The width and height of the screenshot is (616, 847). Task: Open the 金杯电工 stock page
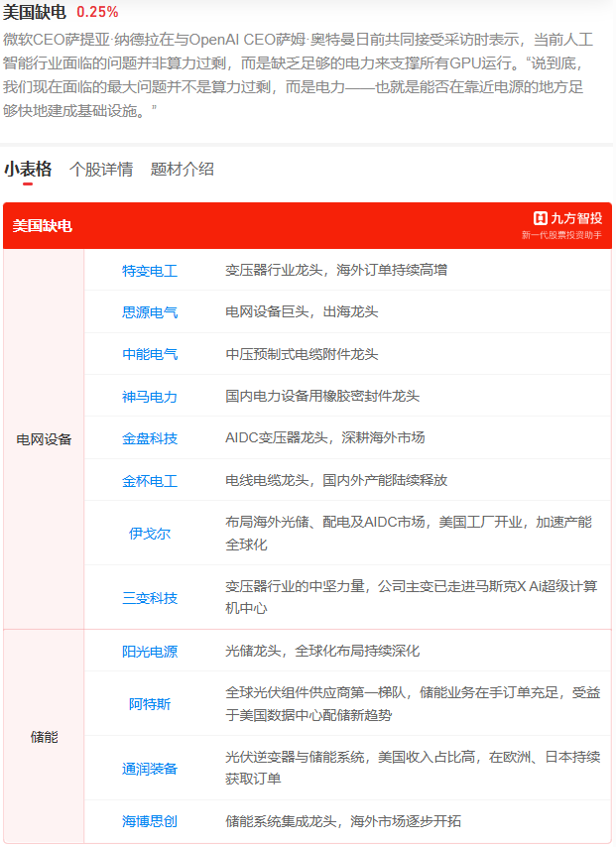pos(150,481)
